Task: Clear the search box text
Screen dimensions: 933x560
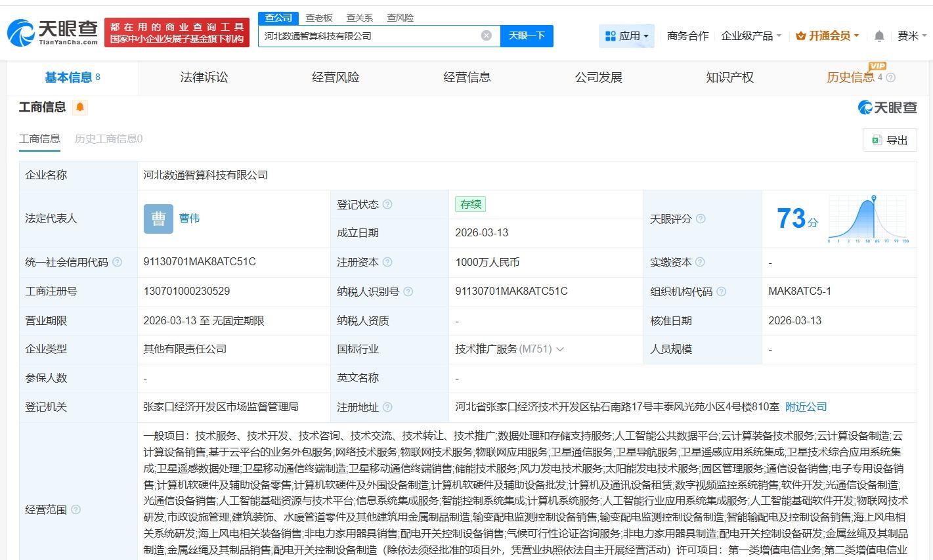Action: point(486,35)
